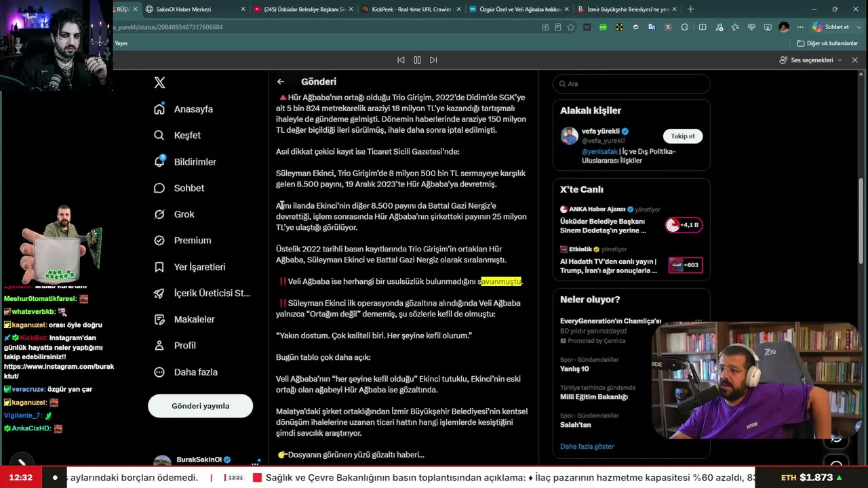Click the İçerik Üreticisi rocket icon
The image size is (868, 488).
[x=159, y=293]
